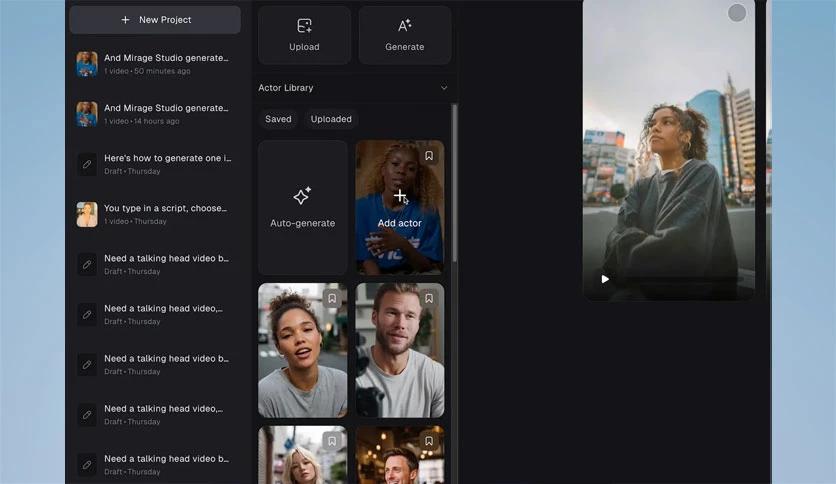
Task: Select the woman in gray t-shirt actor thumbnail
Action: click(302, 350)
